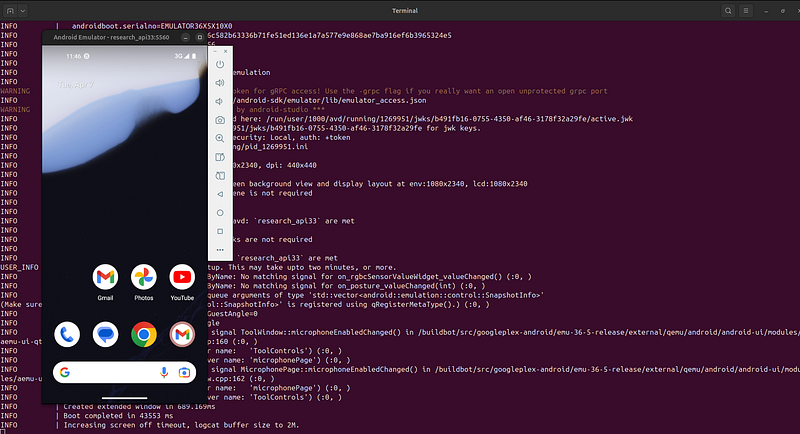Launch the Gmail app labeled 'Gmail'
Screen dimensions: 800x434
[x=105, y=282]
